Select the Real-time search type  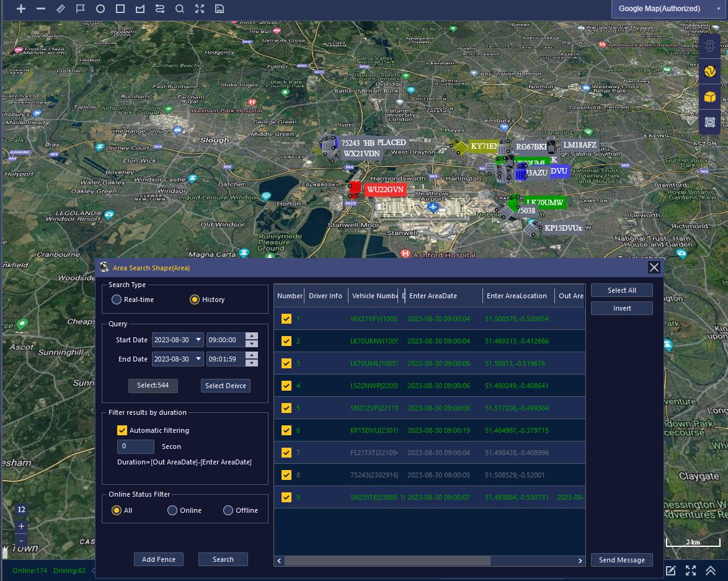pos(117,299)
